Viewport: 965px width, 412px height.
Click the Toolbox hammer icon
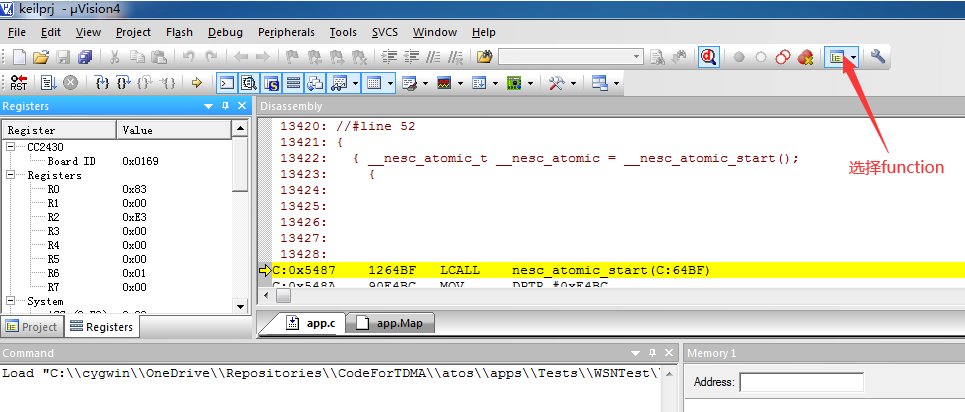tap(556, 83)
